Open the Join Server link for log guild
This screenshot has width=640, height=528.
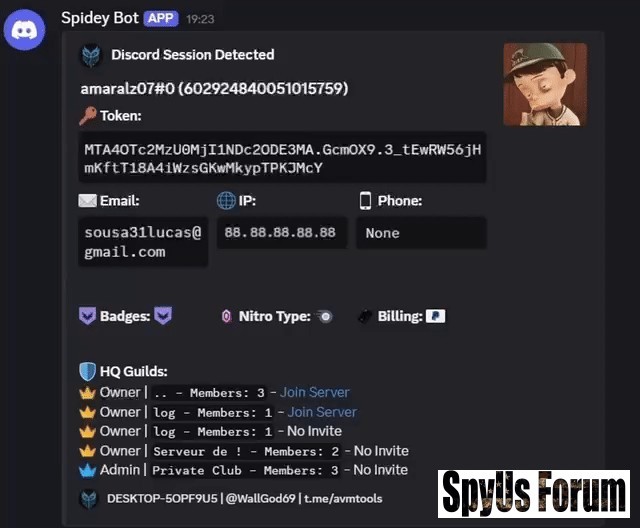(x=322, y=412)
